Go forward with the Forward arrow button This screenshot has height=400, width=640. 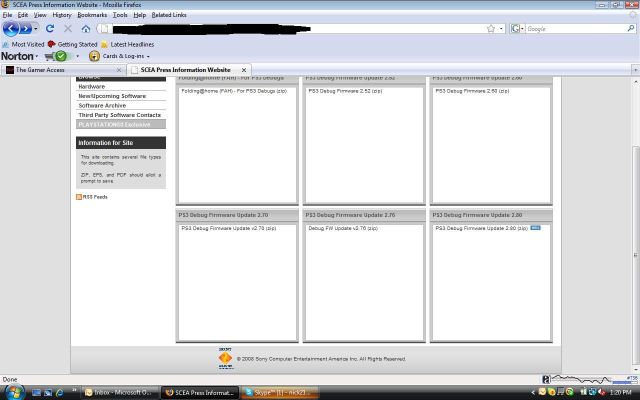[25, 29]
